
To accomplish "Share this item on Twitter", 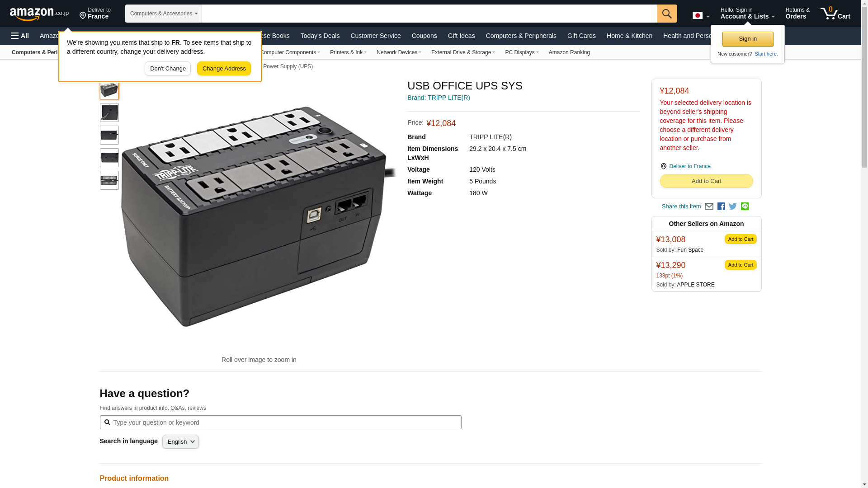I will [733, 206].
